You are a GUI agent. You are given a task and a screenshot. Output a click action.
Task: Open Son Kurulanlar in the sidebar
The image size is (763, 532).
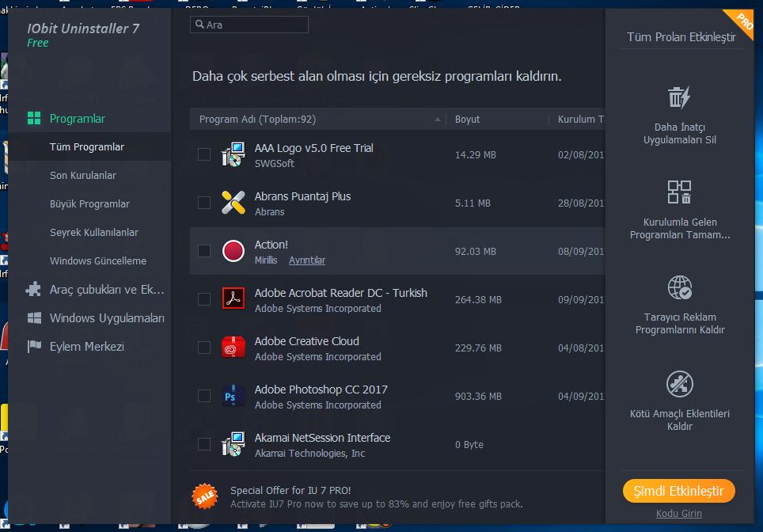pos(83,175)
